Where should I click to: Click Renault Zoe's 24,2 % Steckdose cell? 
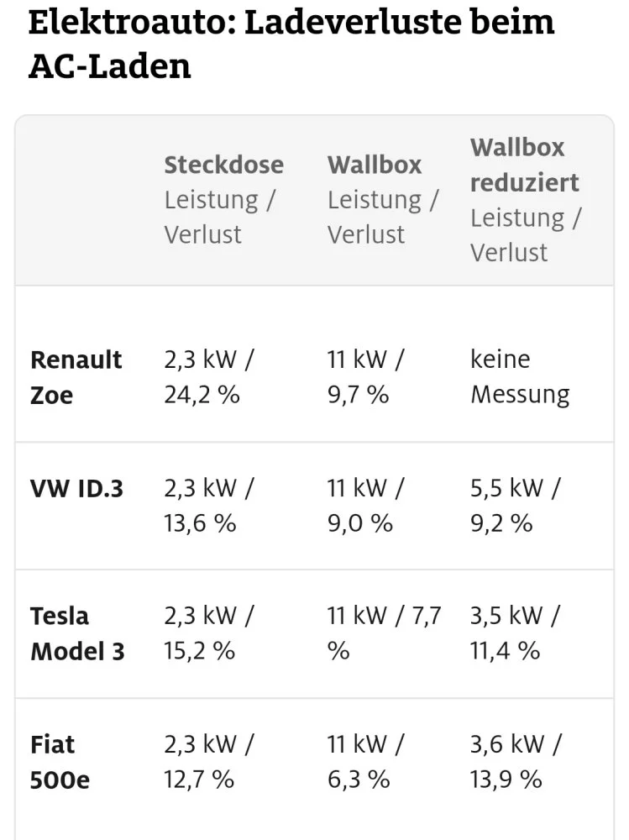(209, 377)
